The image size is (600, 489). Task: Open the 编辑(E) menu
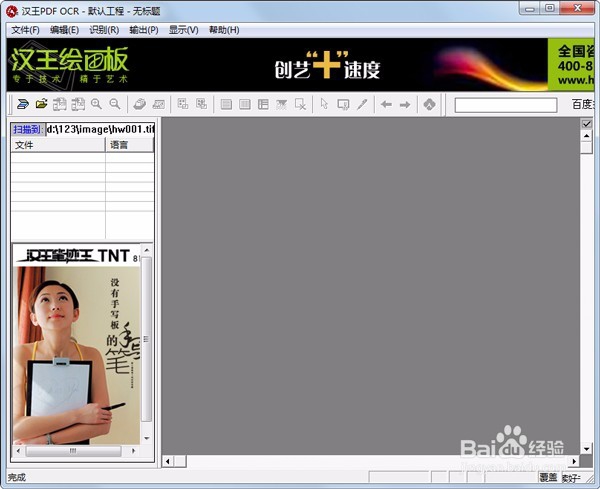click(64, 30)
